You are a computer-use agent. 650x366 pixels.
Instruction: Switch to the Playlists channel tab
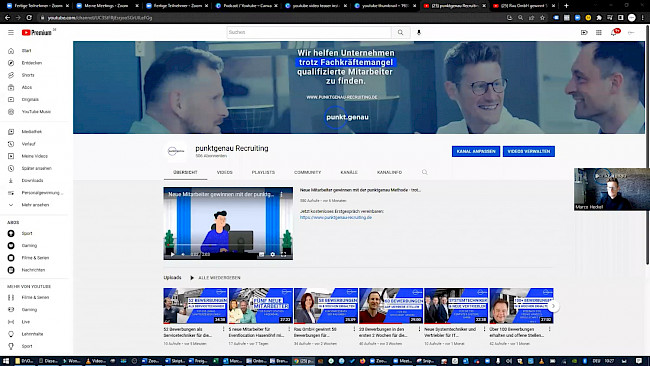[263, 172]
